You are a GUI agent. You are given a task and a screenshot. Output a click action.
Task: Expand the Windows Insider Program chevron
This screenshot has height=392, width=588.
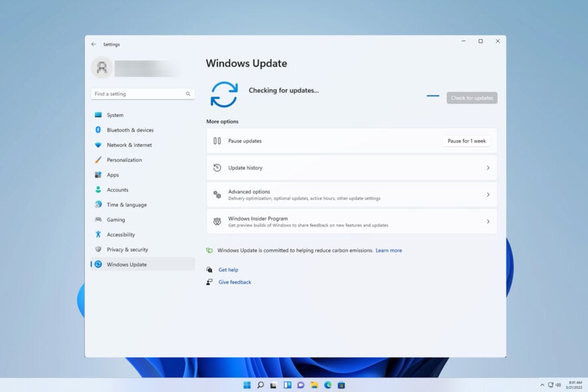488,221
